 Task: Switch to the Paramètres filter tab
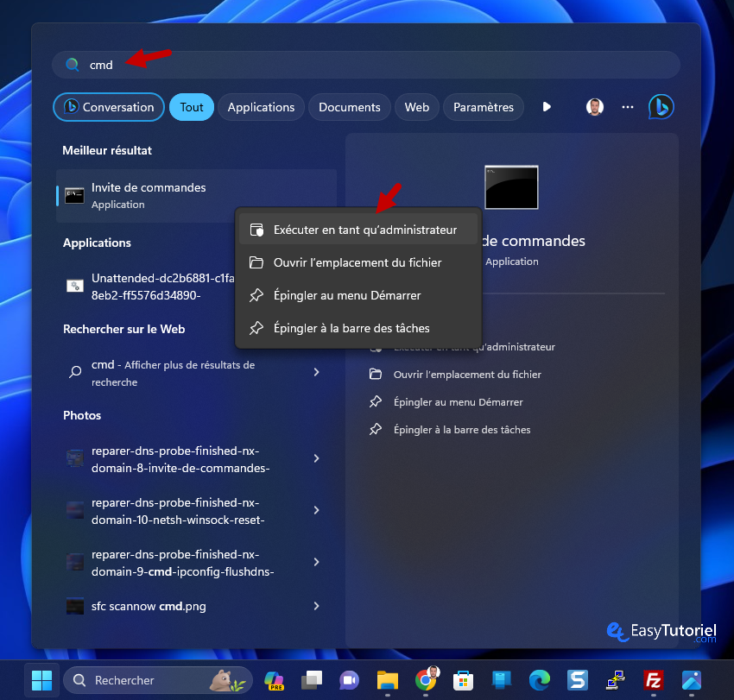coord(483,107)
